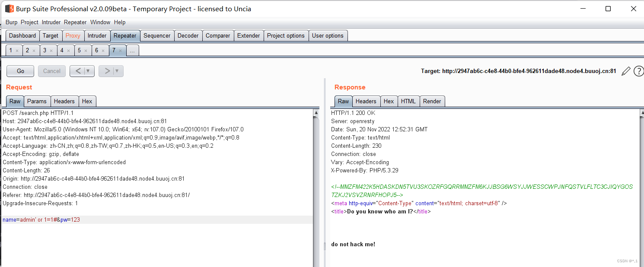Close Repeater tab 3

click(51, 51)
